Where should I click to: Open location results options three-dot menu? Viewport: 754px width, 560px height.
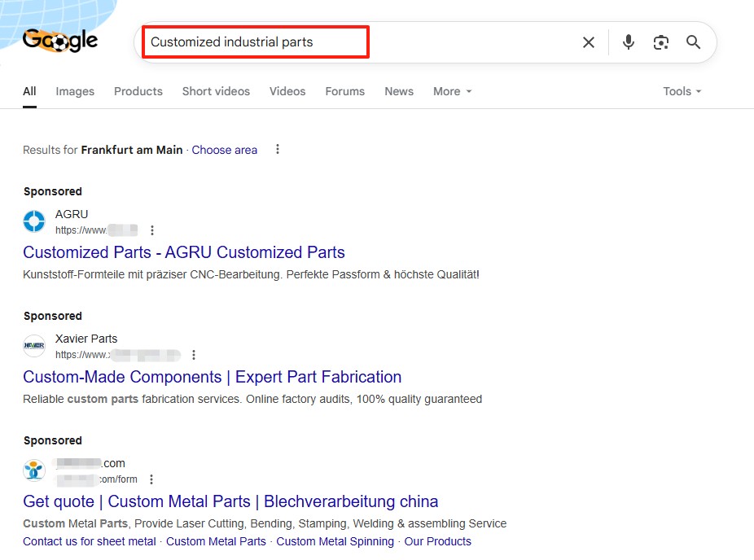(278, 150)
